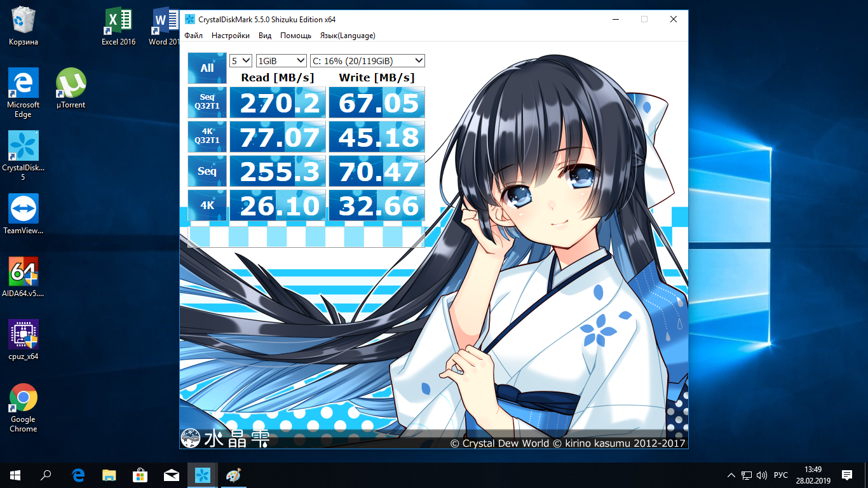Viewport: 868px width, 488px height.
Task: Switch input language РУС indicator
Action: click(x=782, y=475)
